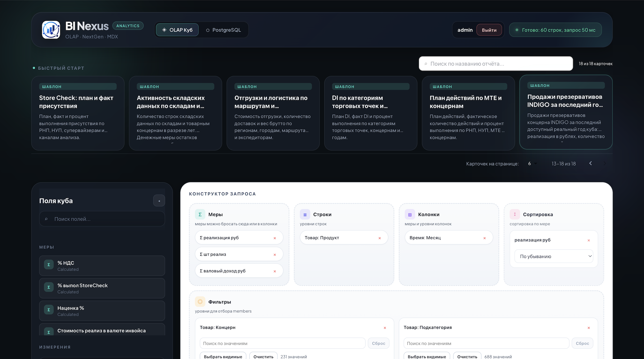Remove the реализация руб measure chip
The width and height of the screenshot is (644, 359).
click(274, 238)
